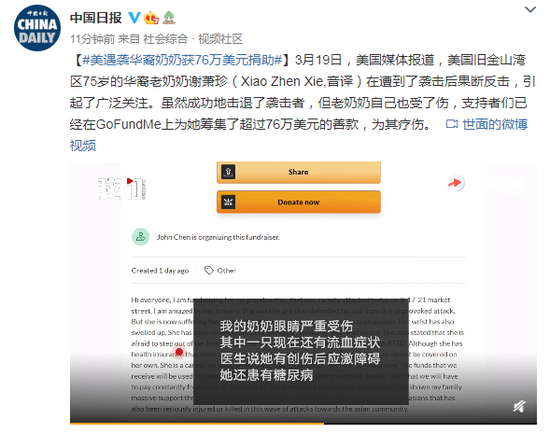Open the China Daily profile avatar

pyautogui.click(x=37, y=28)
